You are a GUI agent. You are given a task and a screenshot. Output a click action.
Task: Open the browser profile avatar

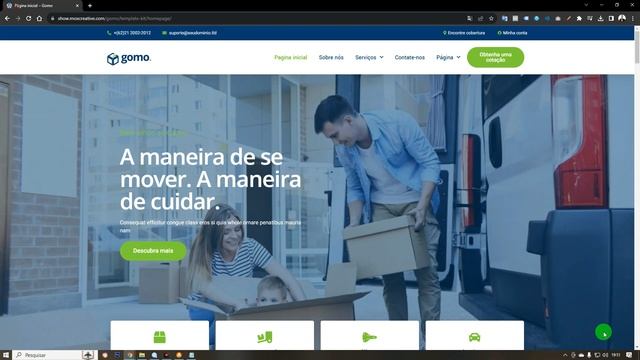622,18
